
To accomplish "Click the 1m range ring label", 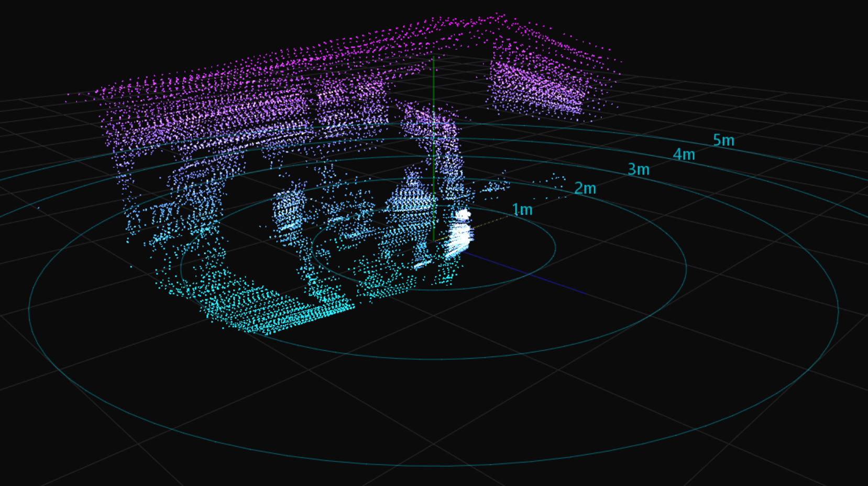I will pos(522,210).
